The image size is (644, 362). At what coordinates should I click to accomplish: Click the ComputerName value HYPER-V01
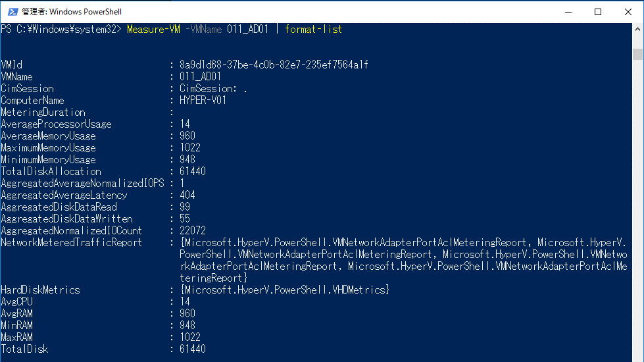(x=203, y=101)
